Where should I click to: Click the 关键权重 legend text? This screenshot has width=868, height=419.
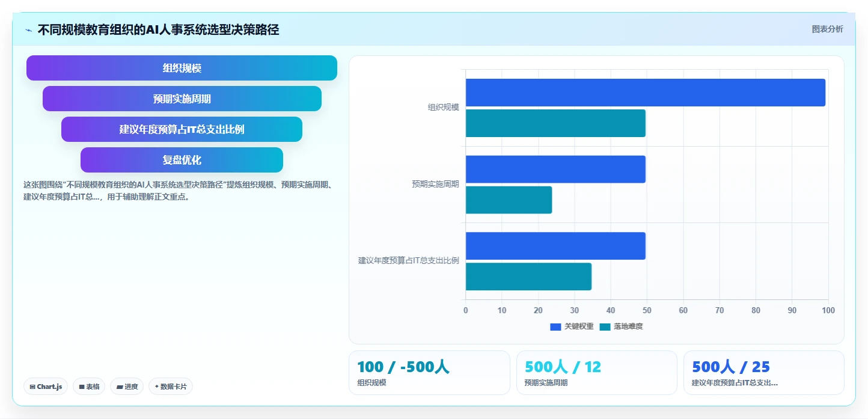(x=579, y=326)
